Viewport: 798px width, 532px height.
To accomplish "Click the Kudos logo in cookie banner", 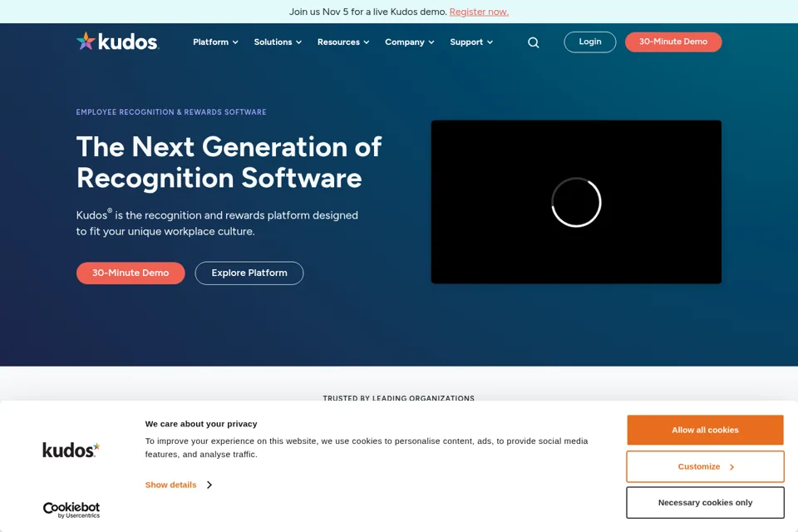I will [71, 450].
